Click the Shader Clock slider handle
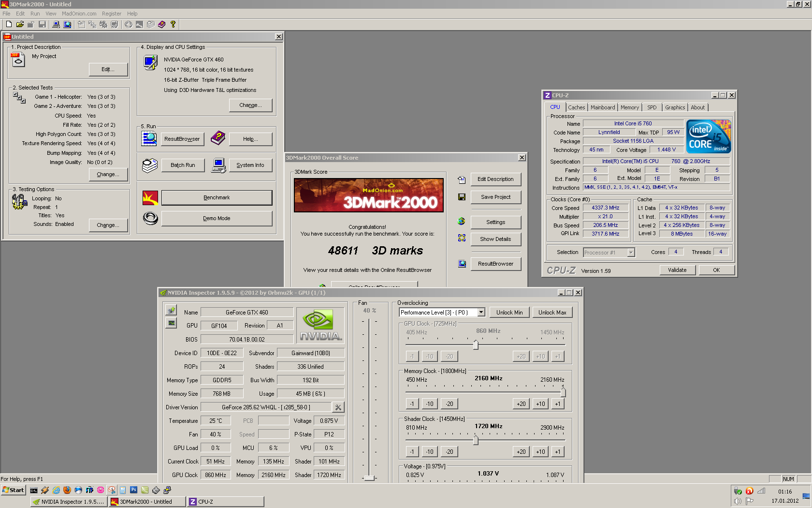This screenshot has width=812, height=508. tap(476, 440)
